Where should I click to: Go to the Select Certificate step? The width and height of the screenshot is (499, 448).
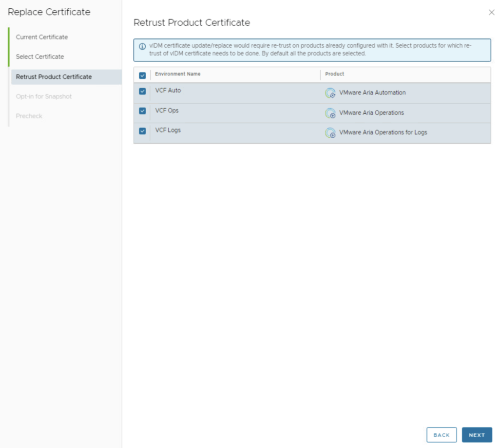[40, 57]
